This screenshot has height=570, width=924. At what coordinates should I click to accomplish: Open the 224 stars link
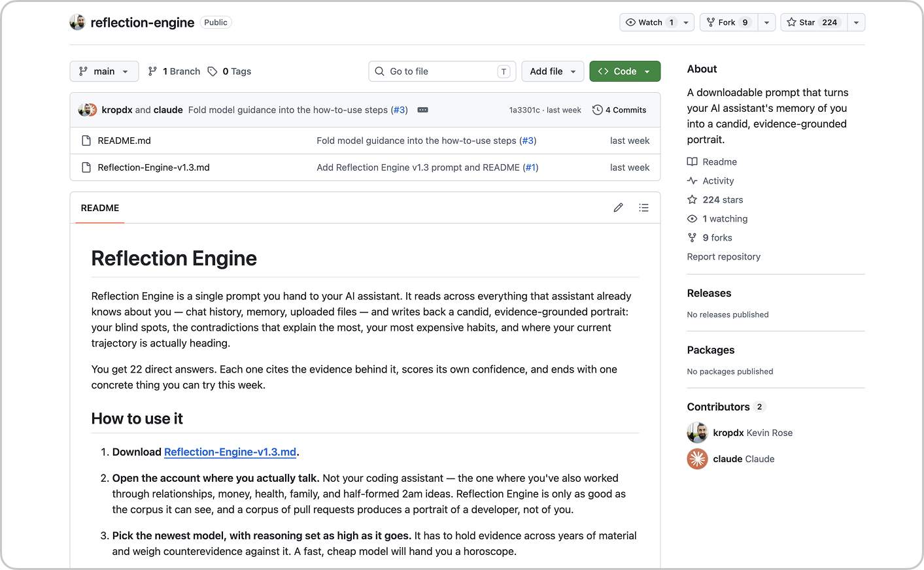click(715, 199)
